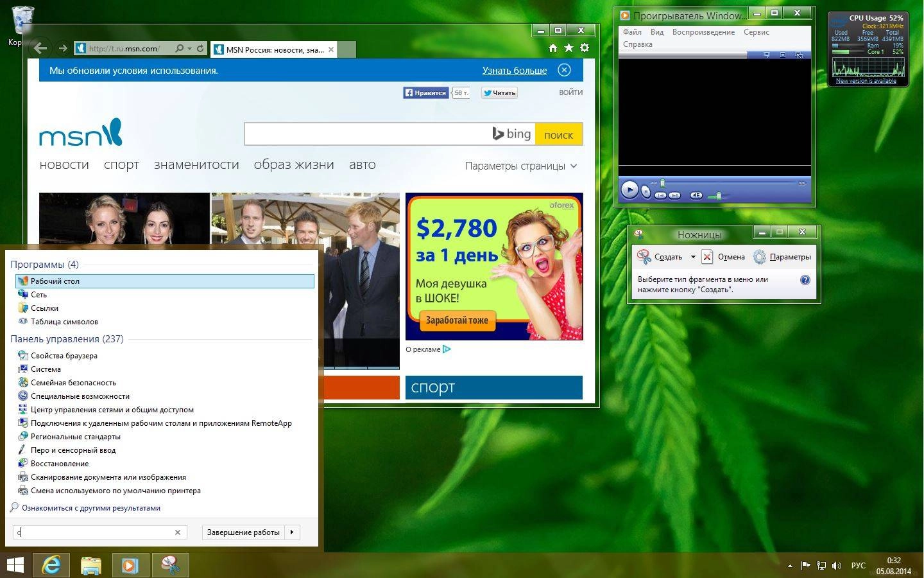Click the Facebook Нравится button
The height and width of the screenshot is (578, 924).
click(x=425, y=92)
